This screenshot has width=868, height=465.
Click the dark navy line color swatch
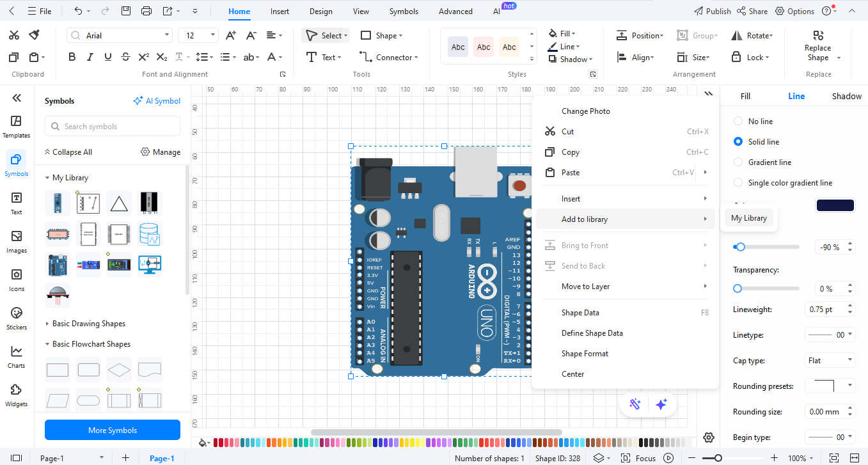click(835, 205)
